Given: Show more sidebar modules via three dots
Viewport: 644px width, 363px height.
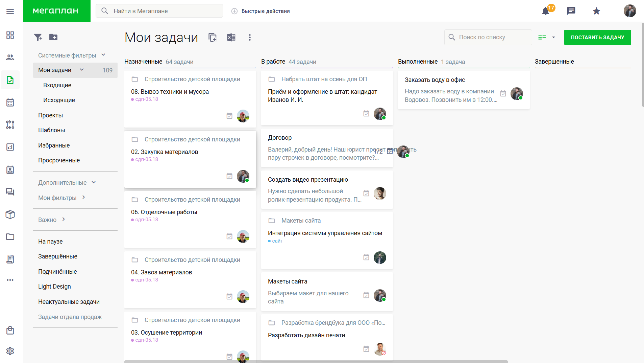Looking at the screenshot, I should (x=10, y=280).
